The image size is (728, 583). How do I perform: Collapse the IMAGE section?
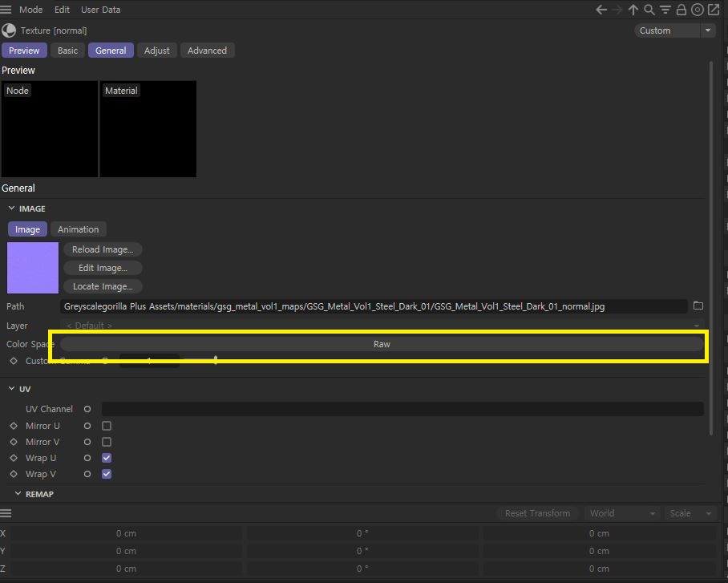(x=11, y=209)
